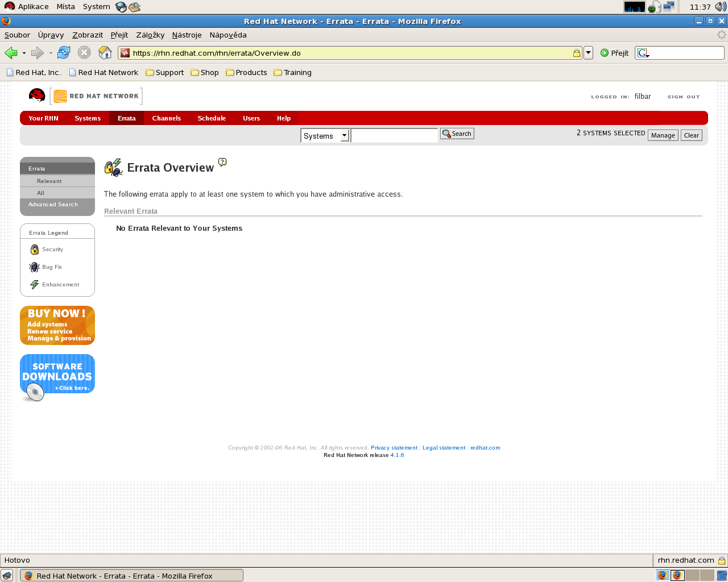Clear the selected systems
This screenshot has width=728, height=582.
coord(692,135)
